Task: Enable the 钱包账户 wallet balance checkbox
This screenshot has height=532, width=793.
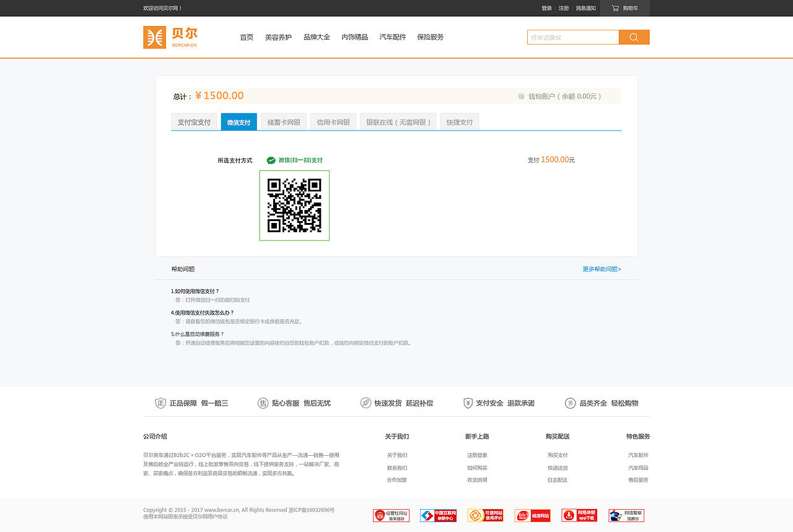Action: 521,96
